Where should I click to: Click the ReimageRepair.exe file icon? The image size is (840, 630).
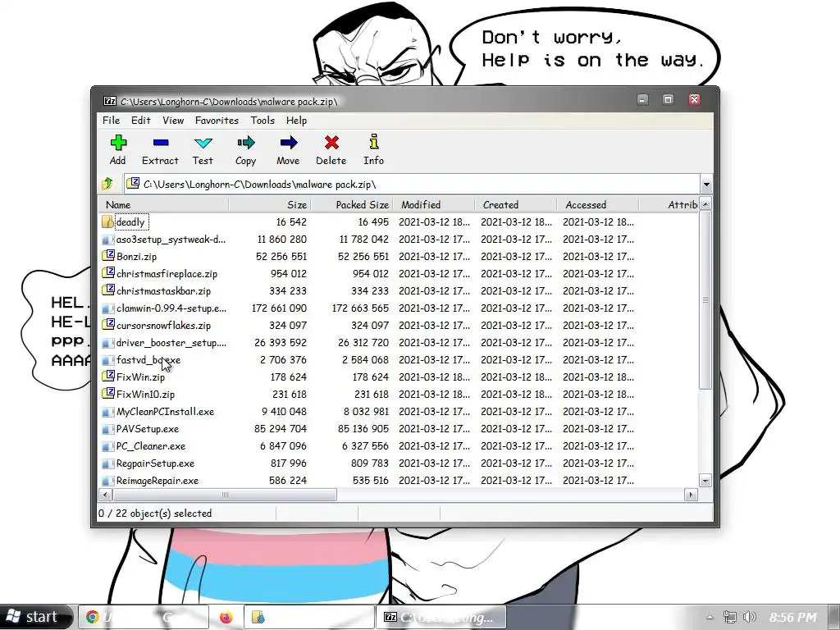click(108, 481)
